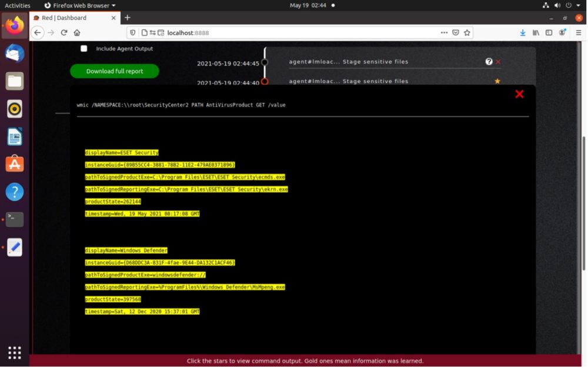Select the red 02:44:40 timeline marker

265,81
